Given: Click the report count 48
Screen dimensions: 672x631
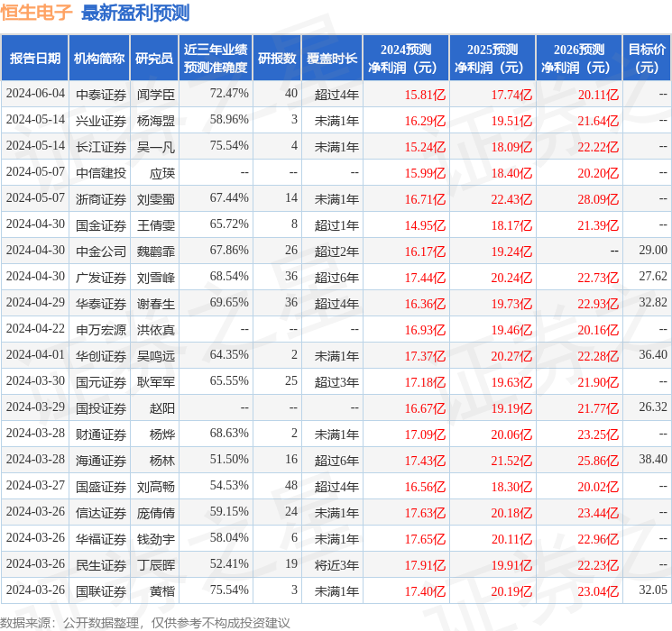Looking at the screenshot, I should point(291,485).
